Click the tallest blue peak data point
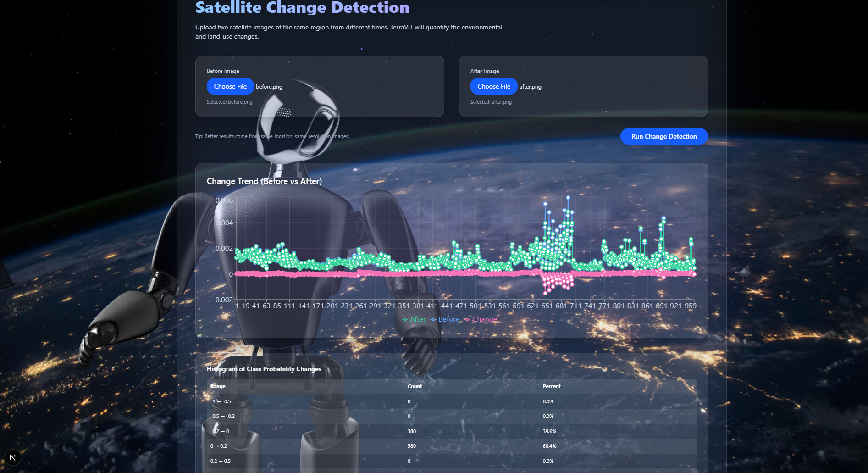The width and height of the screenshot is (868, 473). coord(568,198)
